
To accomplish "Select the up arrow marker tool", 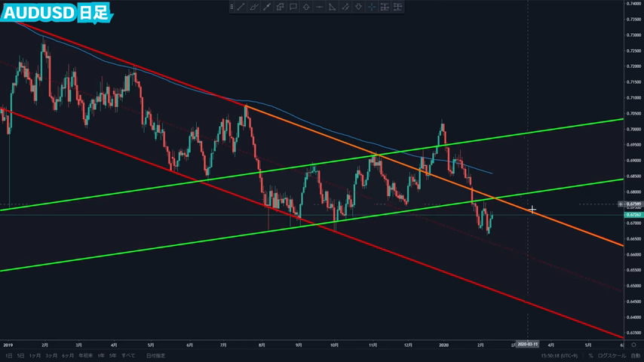I will (306, 7).
